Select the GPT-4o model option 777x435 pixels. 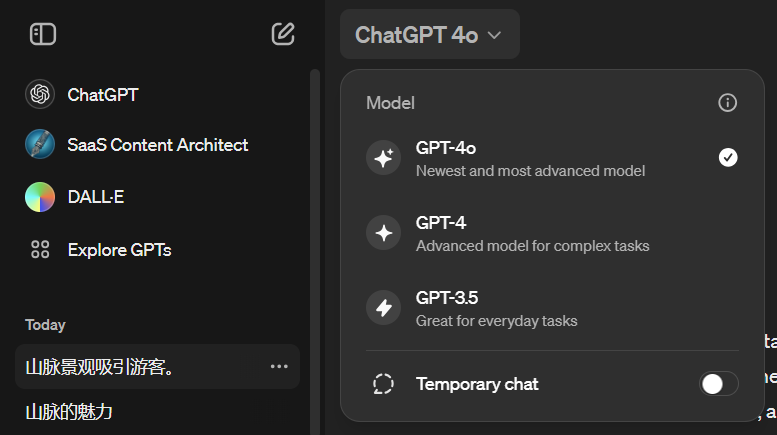[552, 159]
